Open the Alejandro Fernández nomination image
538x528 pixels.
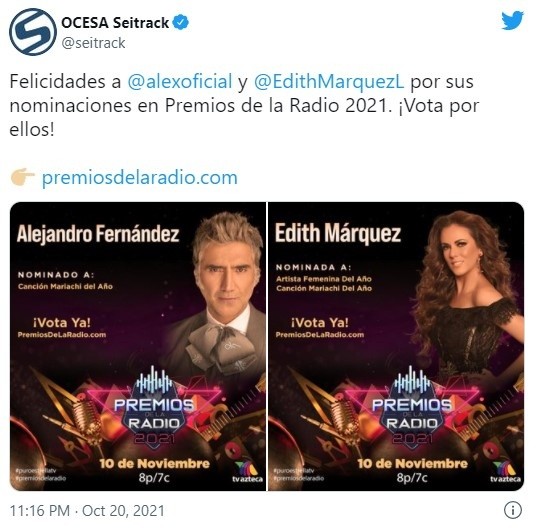[x=138, y=347]
